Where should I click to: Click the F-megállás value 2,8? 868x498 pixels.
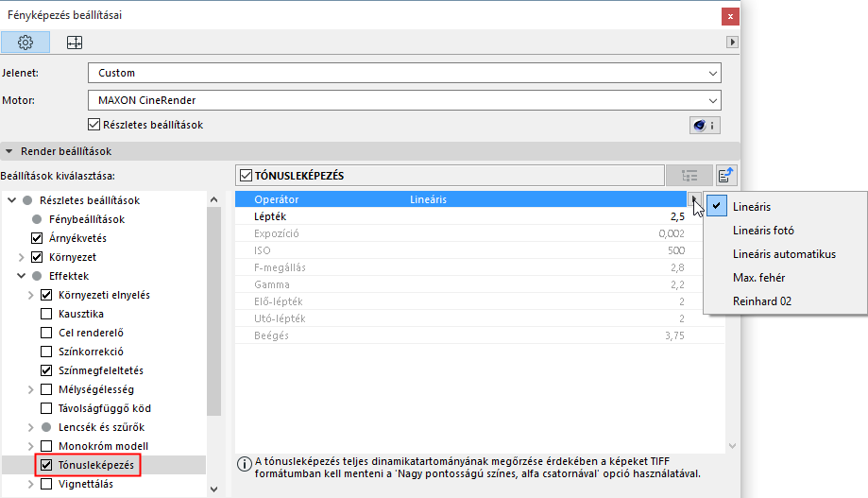coord(677,267)
